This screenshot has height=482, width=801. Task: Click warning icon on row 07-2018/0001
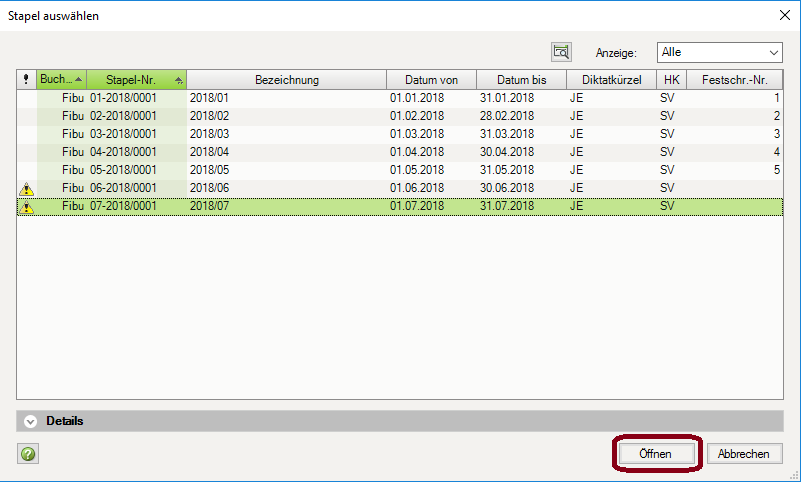pos(27,207)
